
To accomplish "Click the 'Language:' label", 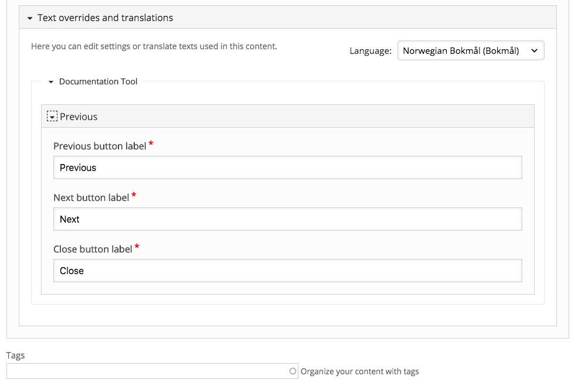I will pos(371,51).
